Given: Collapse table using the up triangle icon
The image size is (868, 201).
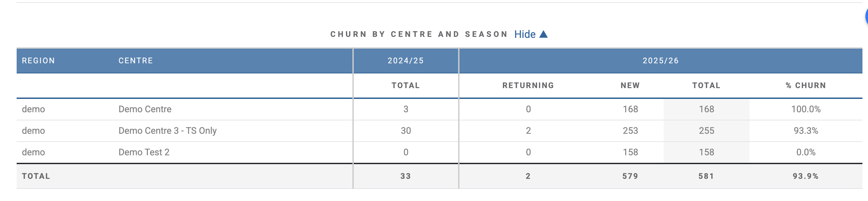Looking at the screenshot, I should (543, 34).
